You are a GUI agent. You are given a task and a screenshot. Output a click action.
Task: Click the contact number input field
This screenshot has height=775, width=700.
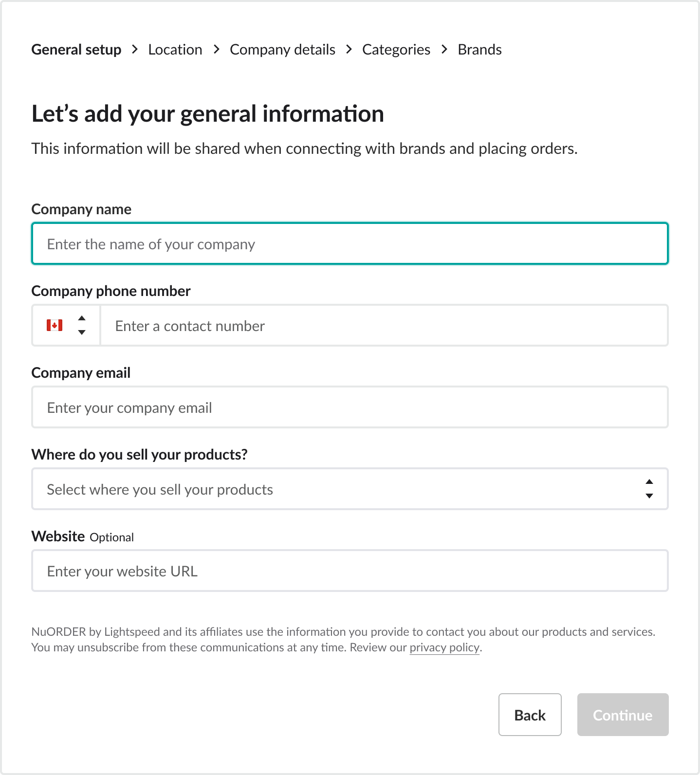pyautogui.click(x=384, y=326)
